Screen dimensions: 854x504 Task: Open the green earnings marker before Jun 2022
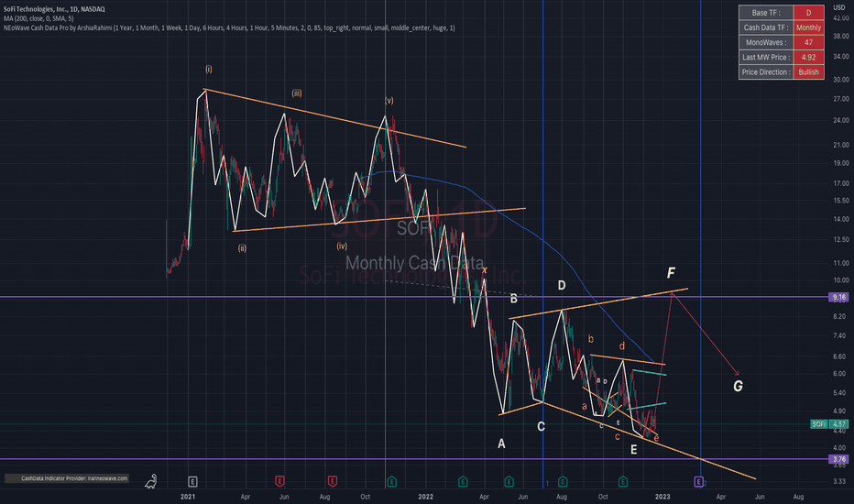(x=509, y=482)
